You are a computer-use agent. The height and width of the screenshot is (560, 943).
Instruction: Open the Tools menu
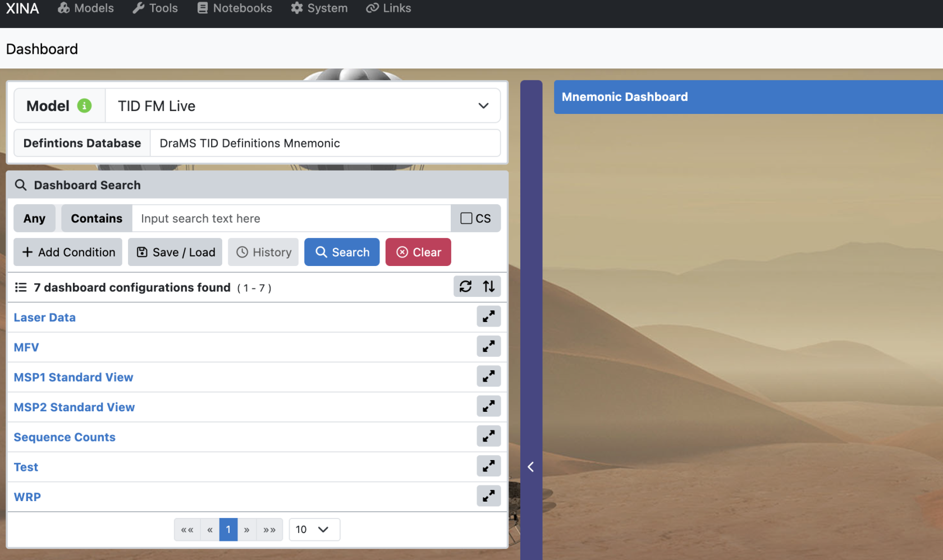(x=155, y=8)
